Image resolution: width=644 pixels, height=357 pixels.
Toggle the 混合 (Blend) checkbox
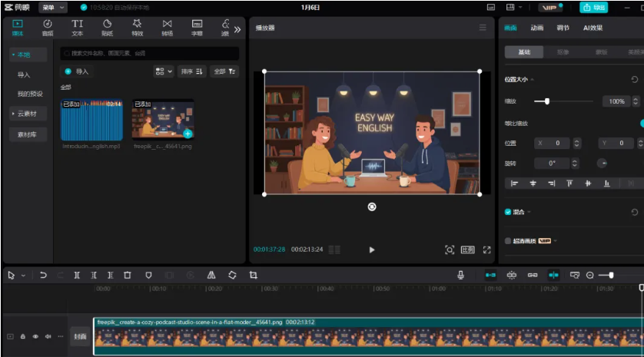[508, 212]
